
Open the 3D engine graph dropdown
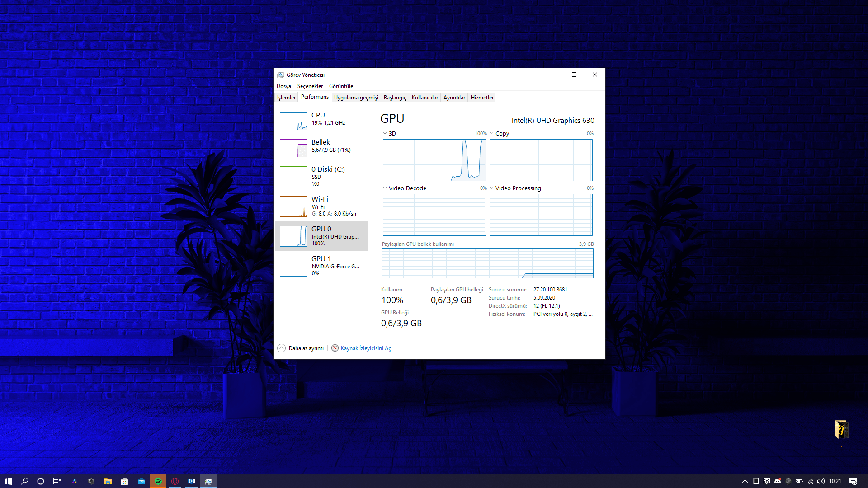coord(385,134)
